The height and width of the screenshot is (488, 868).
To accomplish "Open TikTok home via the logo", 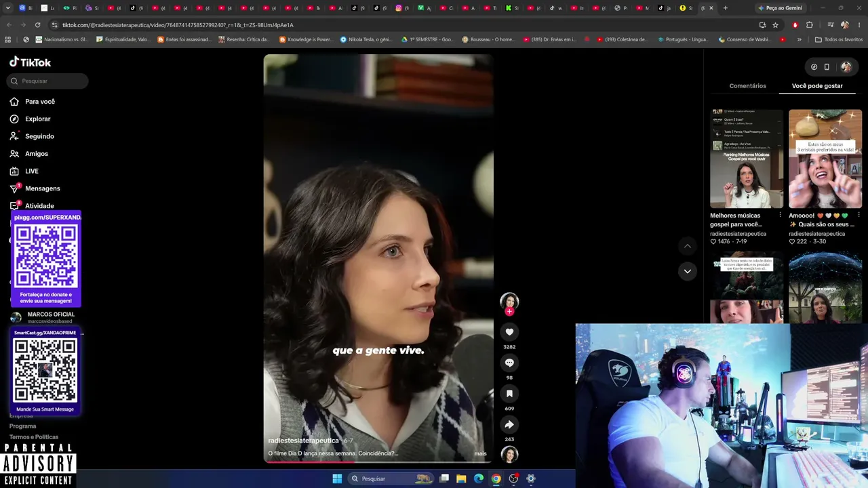I will pos(30,62).
